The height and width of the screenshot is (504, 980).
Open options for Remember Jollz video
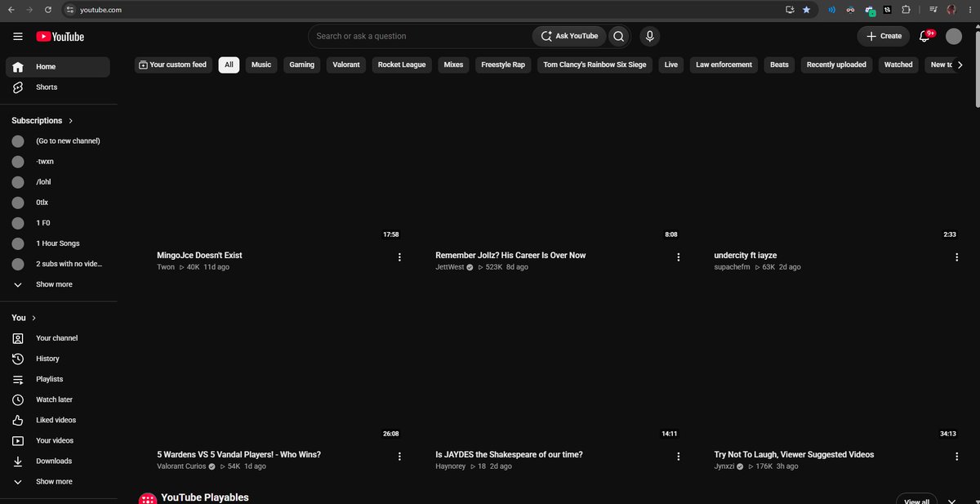(678, 257)
